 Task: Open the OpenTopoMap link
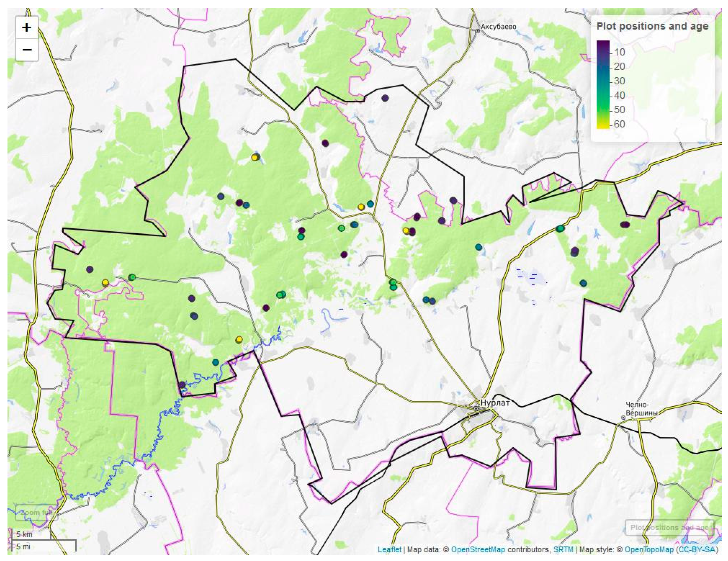pos(649,549)
